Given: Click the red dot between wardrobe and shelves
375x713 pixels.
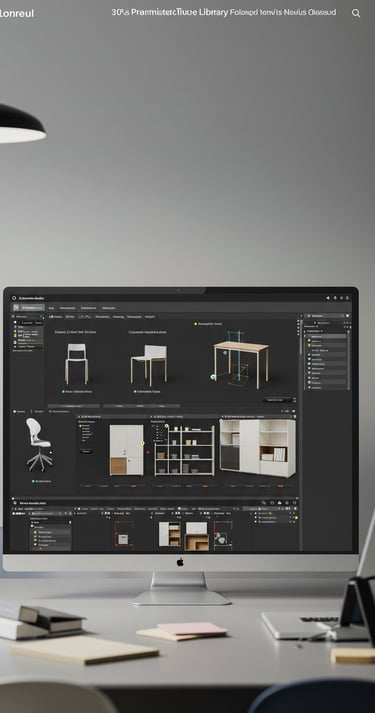Looking at the screenshot, I should point(148,452).
